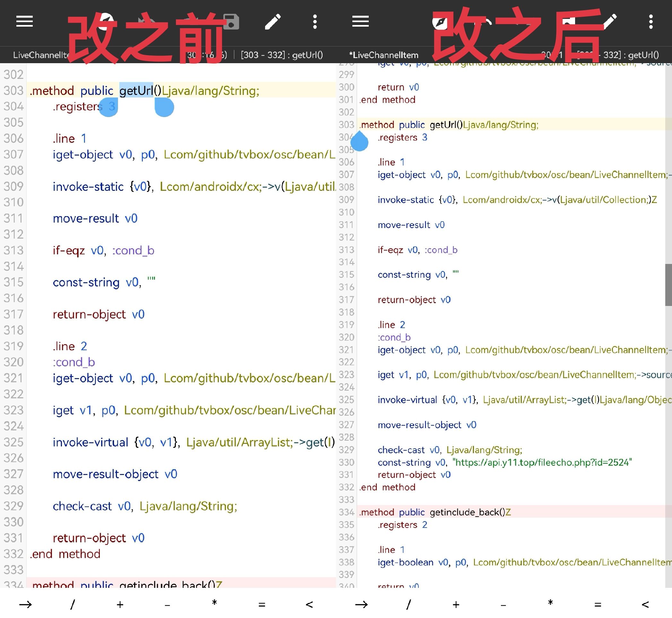The width and height of the screenshot is (672, 618).
Task: Tap the minus key in the right editor's symbol bar
Action: [503, 605]
